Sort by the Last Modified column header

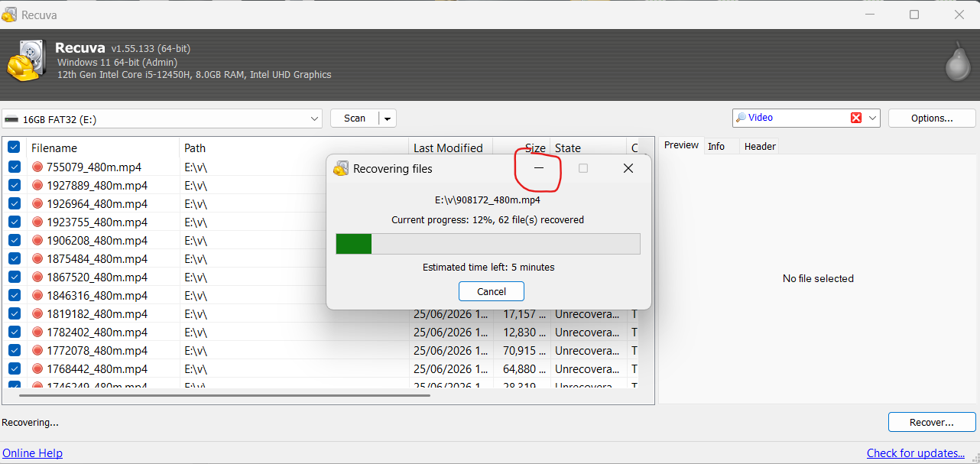point(451,148)
